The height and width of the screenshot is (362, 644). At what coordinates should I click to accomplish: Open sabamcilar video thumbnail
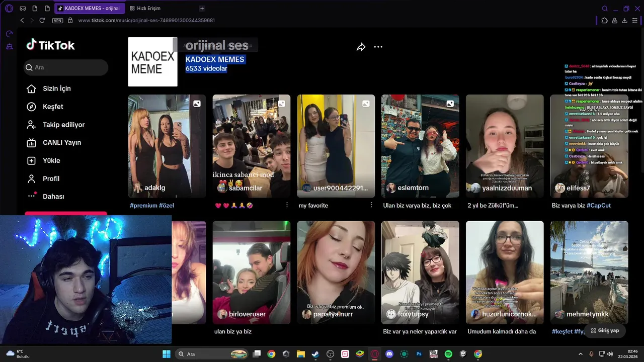251,146
